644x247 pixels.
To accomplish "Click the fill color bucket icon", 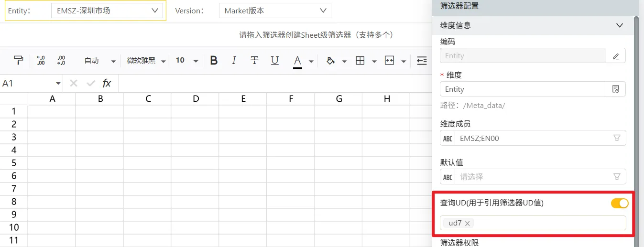I will point(330,61).
